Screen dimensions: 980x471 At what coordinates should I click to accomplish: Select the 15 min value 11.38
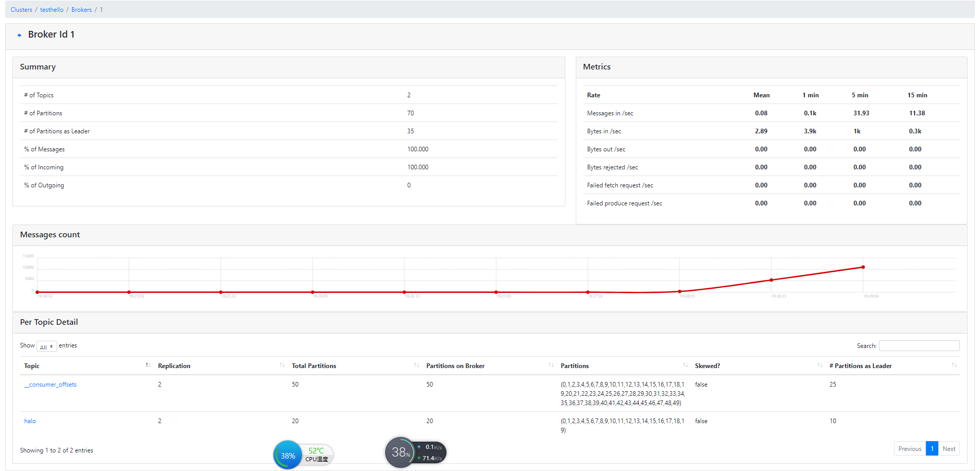click(x=917, y=113)
